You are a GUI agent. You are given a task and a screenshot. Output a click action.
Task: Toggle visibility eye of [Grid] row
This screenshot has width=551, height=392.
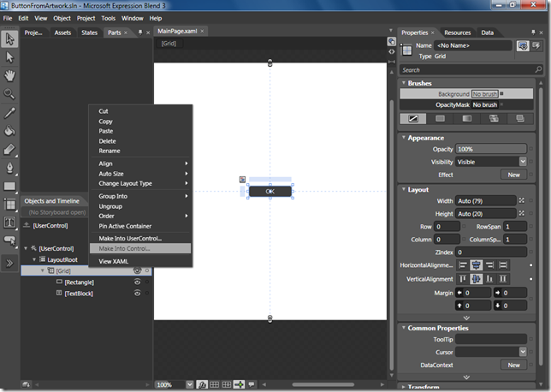[x=137, y=270]
